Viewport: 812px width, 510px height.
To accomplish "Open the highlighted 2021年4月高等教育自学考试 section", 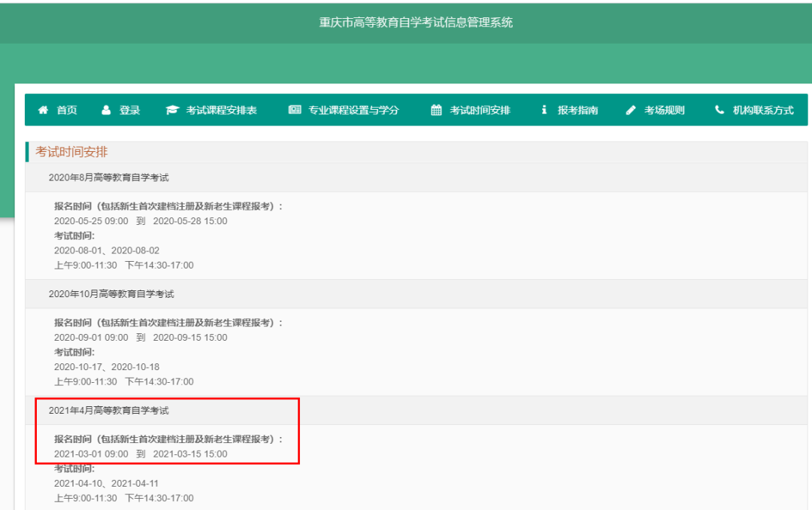I will coord(111,411).
